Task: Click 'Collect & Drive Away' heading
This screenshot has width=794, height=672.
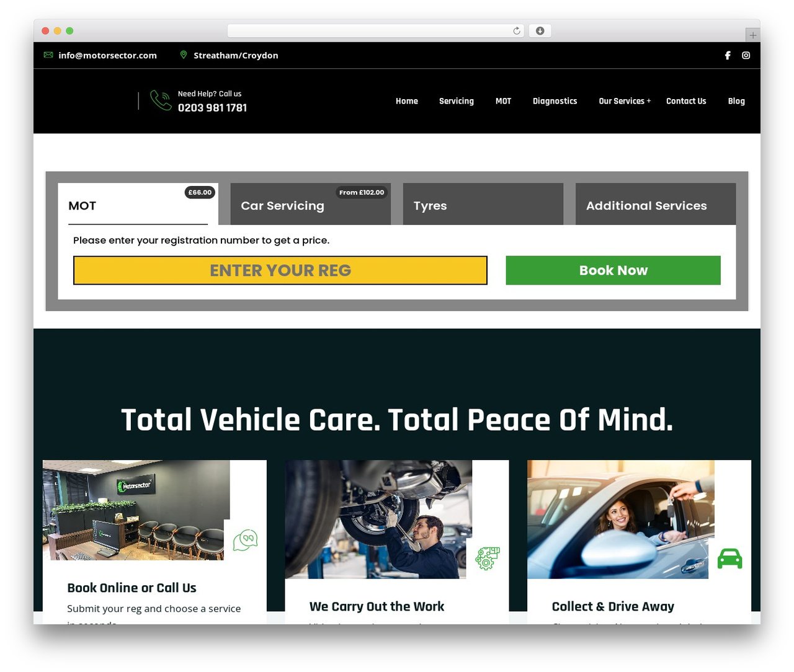Action: coord(613,606)
